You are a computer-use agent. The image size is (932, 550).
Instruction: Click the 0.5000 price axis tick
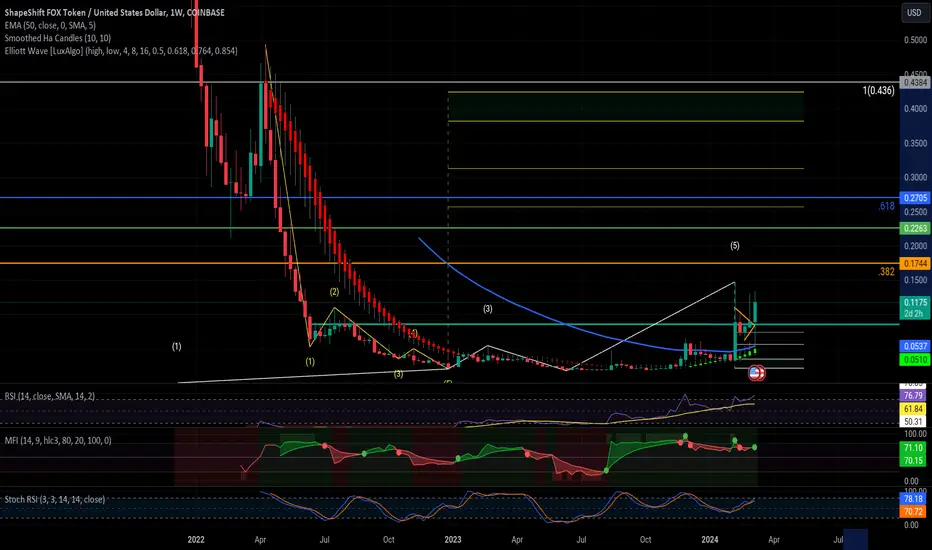pyautogui.click(x=915, y=40)
